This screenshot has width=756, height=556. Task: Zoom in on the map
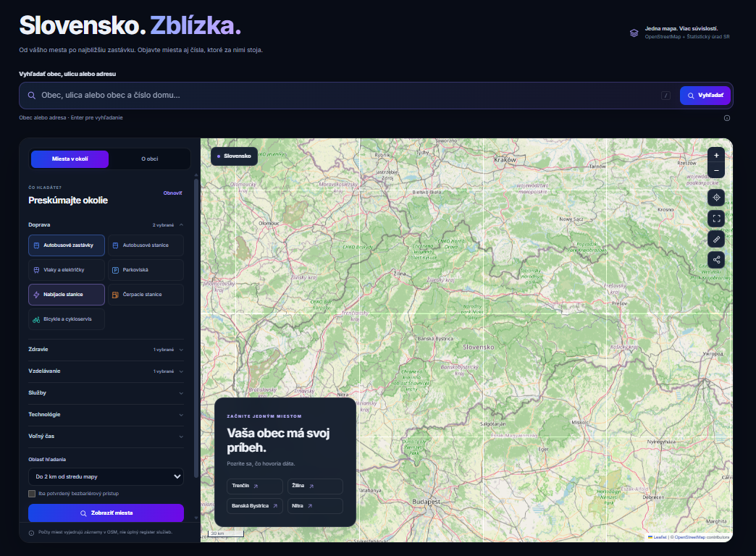[716, 155]
